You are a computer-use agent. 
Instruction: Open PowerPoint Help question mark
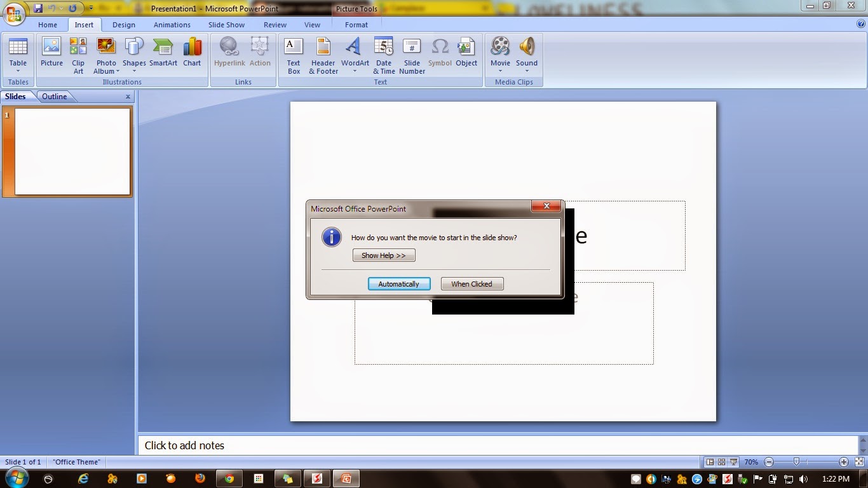(861, 24)
